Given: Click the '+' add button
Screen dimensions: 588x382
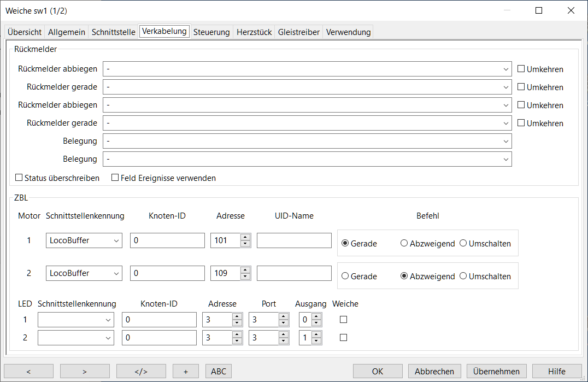Looking at the screenshot, I should [x=186, y=371].
